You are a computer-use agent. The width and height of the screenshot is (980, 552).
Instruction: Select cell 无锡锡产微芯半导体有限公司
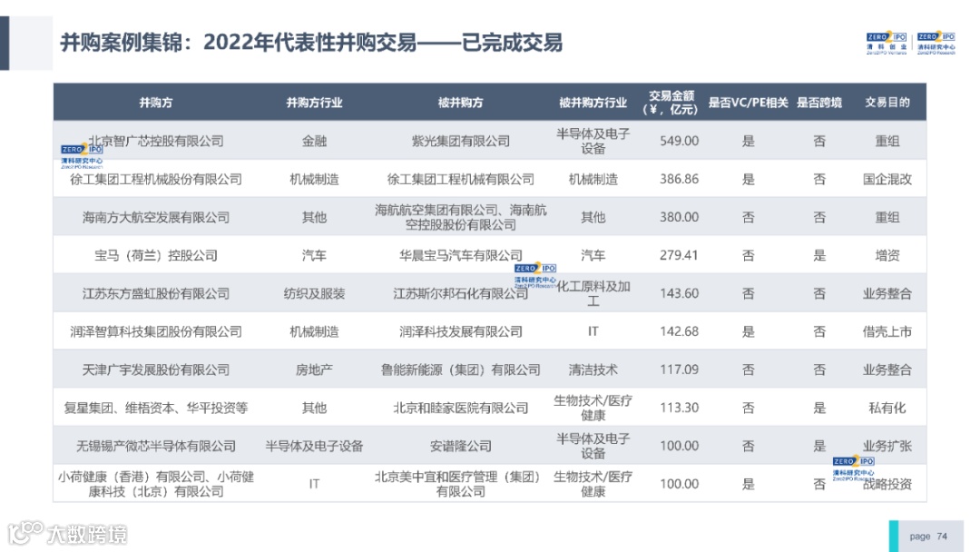click(156, 446)
